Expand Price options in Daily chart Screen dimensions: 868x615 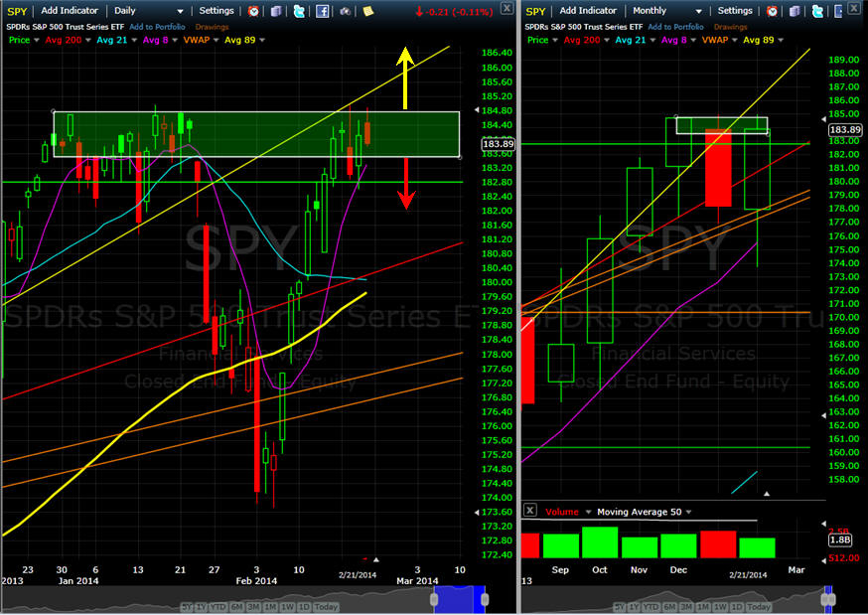coord(37,40)
